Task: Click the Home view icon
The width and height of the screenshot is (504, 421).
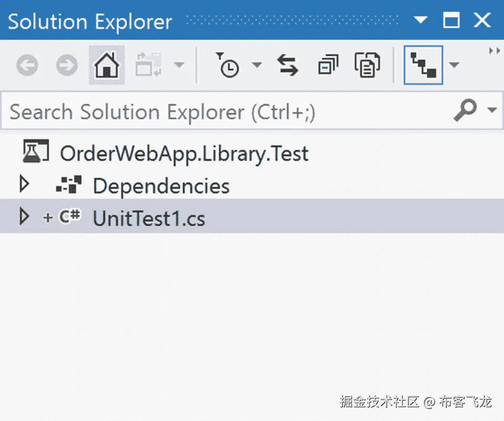Action: tap(106, 65)
